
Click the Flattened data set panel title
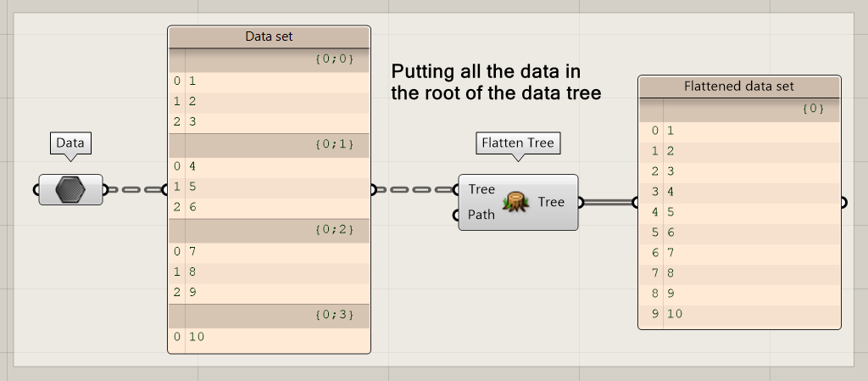pyautogui.click(x=739, y=87)
